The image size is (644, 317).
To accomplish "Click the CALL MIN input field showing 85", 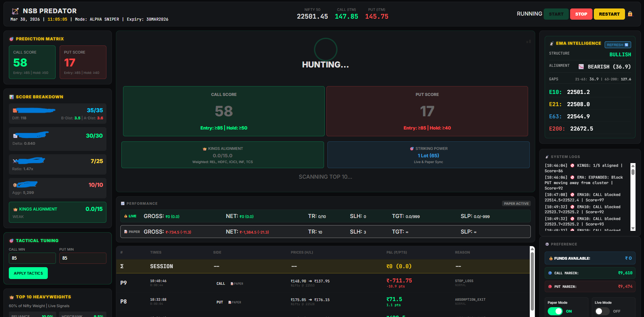I will coord(32,258).
